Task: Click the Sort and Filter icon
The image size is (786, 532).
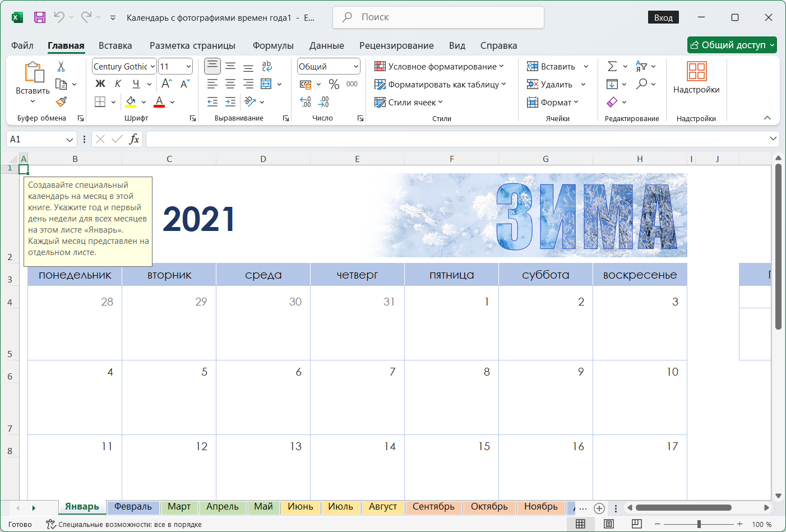Action: click(x=641, y=66)
